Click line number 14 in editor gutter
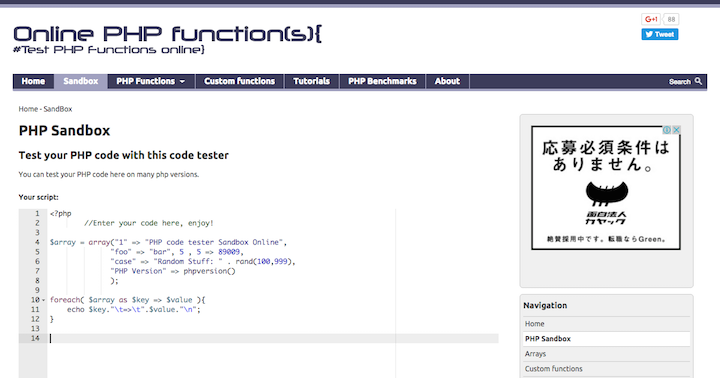Viewport: 720px width, 378px height. coord(35,339)
